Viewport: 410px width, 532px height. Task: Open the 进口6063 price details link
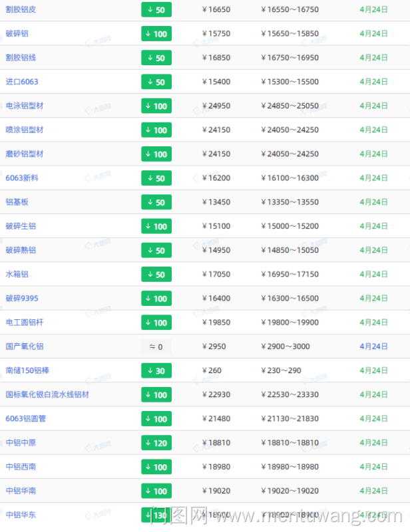22,82
